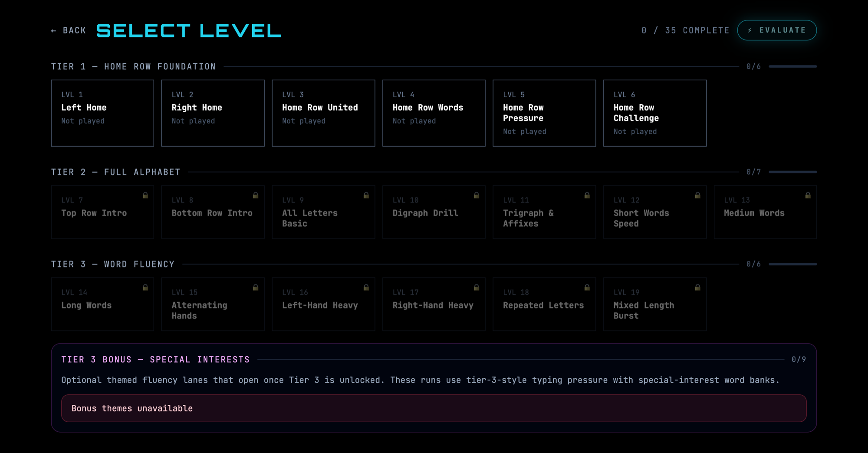Click lock icon on Long Words
The height and width of the screenshot is (453, 868).
145,288
